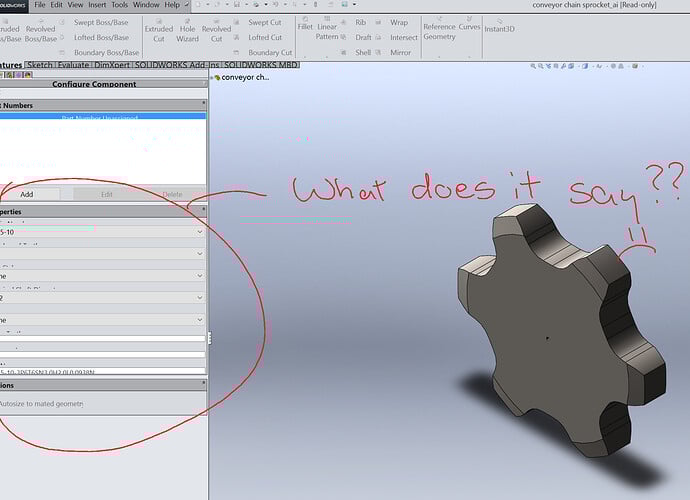Switch to the DimXpert tab
Viewport: 690px width, 500px height.
(112, 65)
